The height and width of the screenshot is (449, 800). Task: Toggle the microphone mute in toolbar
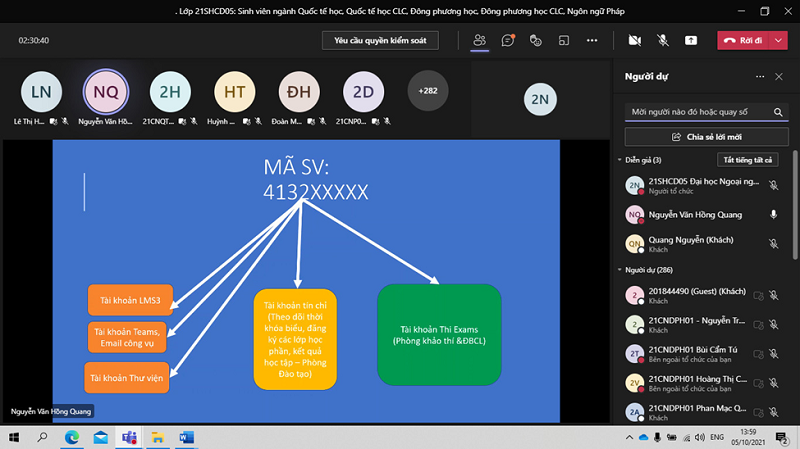[662, 40]
